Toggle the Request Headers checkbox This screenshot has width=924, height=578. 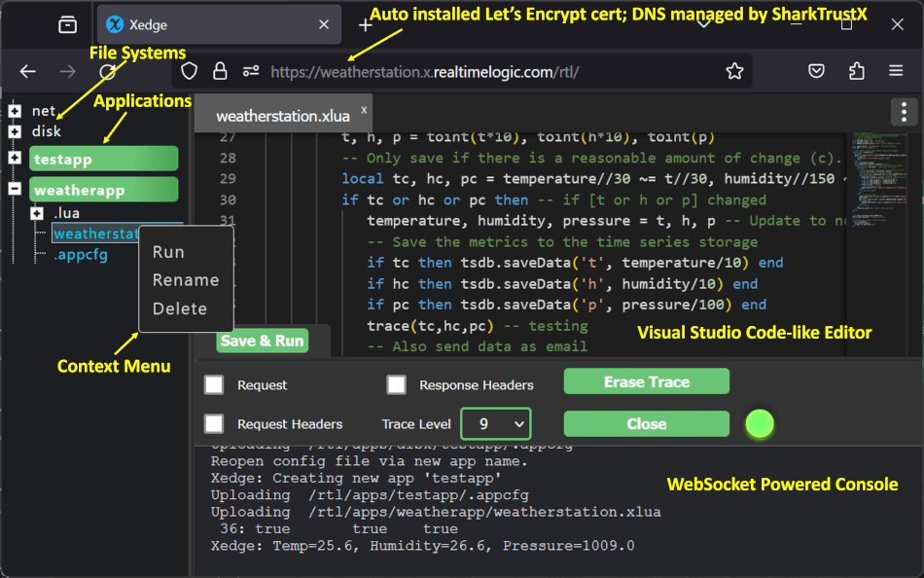214,423
